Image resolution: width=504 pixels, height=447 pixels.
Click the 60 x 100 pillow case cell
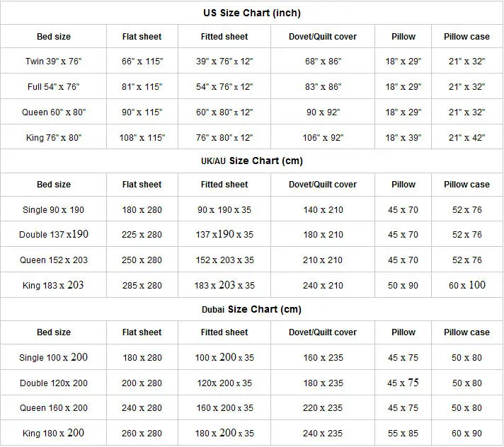pyautogui.click(x=466, y=285)
